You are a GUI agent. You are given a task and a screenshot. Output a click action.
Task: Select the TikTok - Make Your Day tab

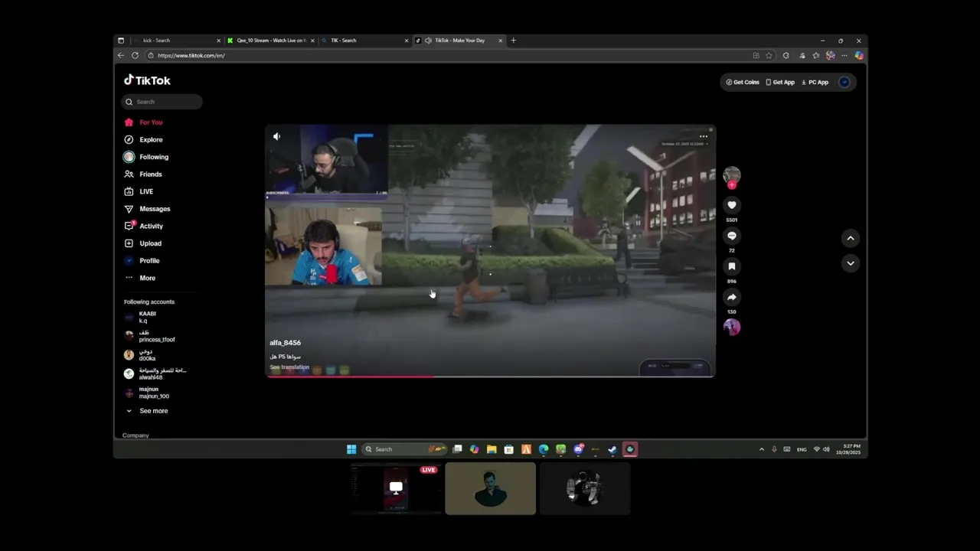coord(459,41)
